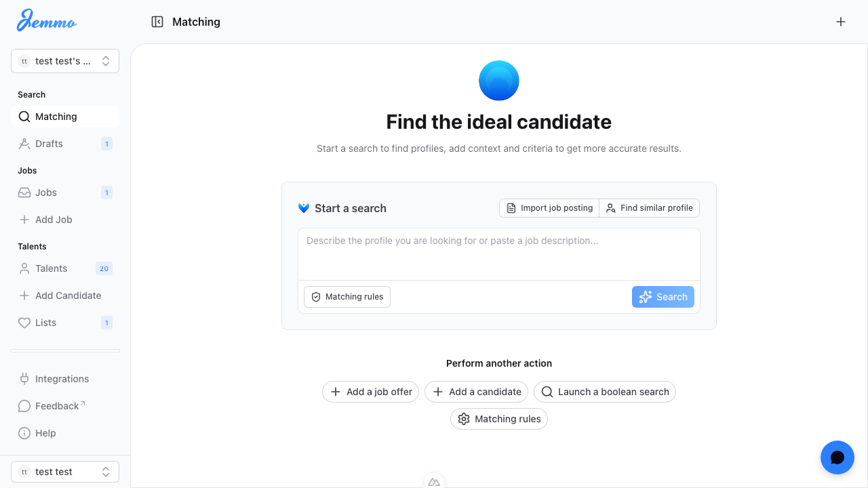The image size is (868, 488).
Task: Click the Jemmo logo
Action: (x=46, y=20)
